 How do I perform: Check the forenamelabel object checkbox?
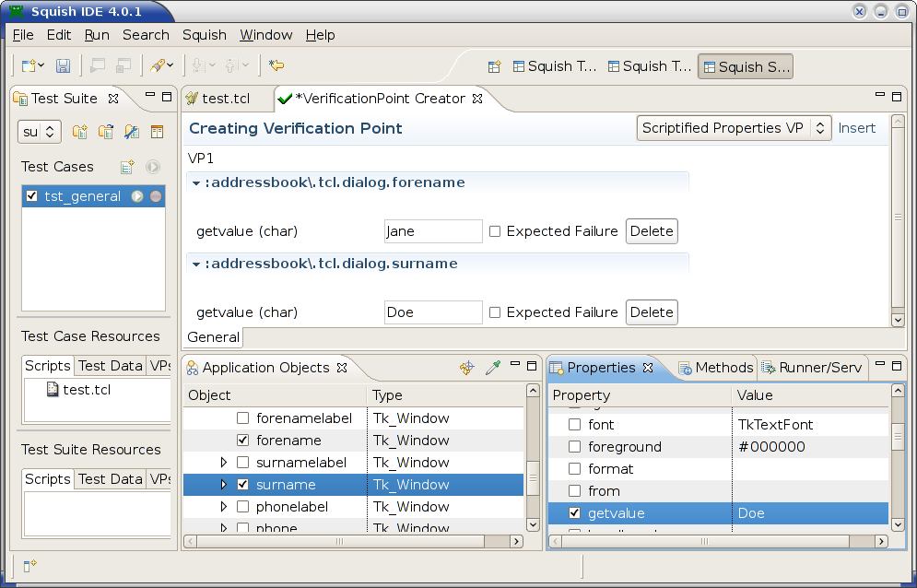pos(243,418)
